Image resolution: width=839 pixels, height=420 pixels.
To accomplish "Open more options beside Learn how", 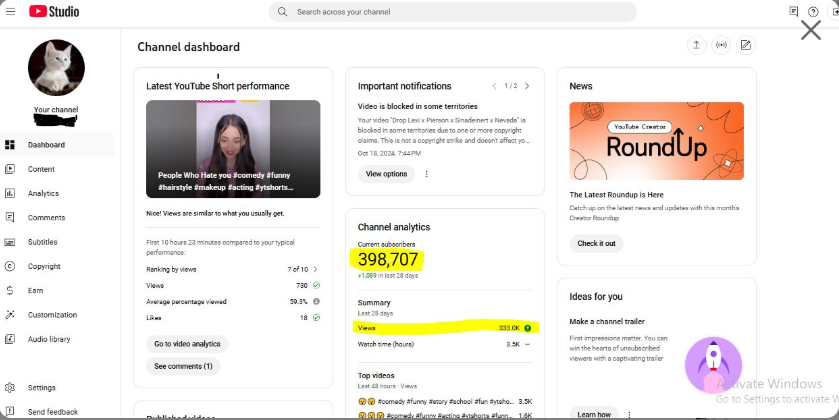I will pos(629,415).
